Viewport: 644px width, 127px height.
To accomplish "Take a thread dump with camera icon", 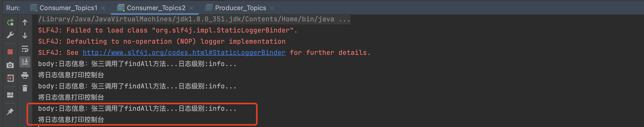I will point(10,65).
